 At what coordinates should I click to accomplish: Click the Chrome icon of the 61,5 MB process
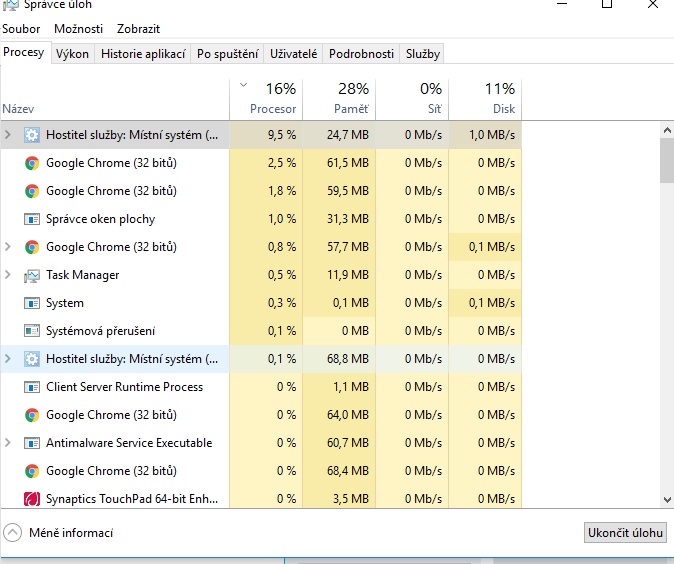pos(32,163)
